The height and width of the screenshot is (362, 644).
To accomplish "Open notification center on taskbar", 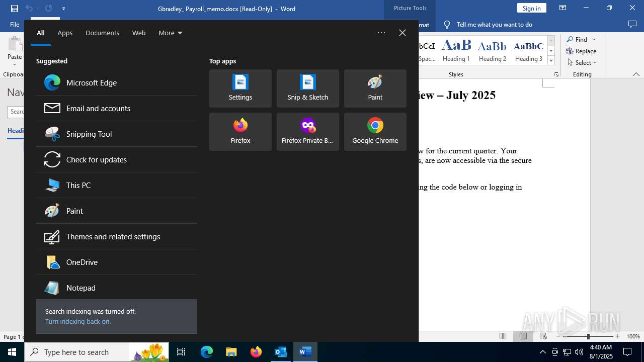I will tap(627, 352).
